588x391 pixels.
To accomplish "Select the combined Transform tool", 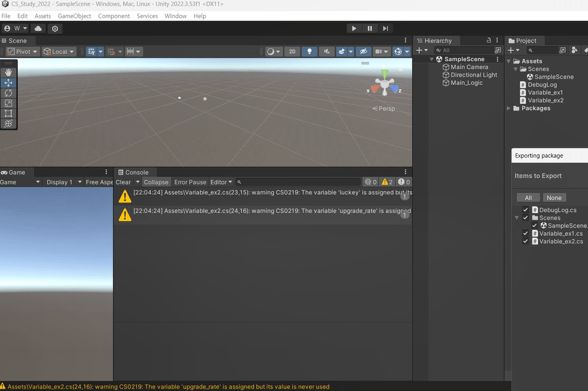I will tap(8, 124).
